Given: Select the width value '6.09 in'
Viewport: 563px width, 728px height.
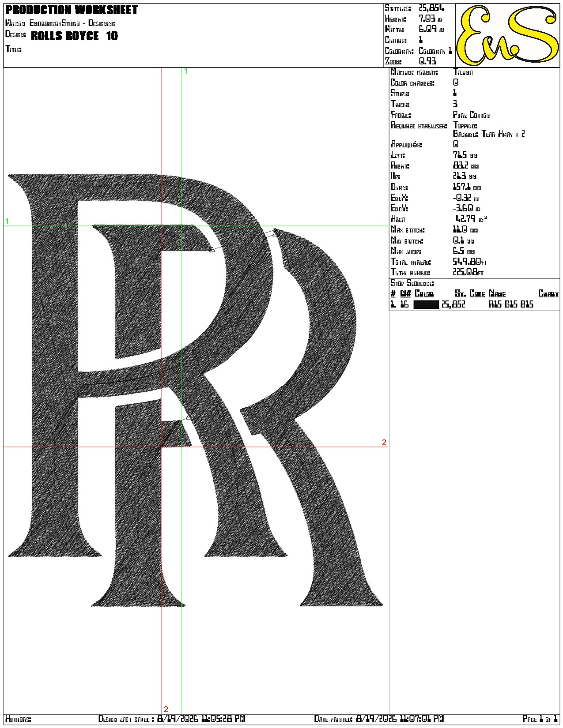Looking at the screenshot, I should (431, 29).
